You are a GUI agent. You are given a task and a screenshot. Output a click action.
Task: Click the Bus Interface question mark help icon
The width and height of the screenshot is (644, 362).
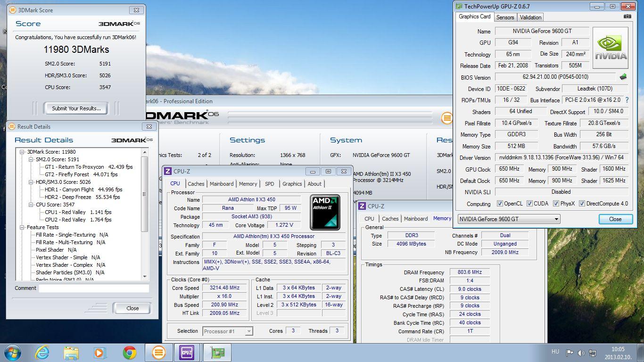point(627,100)
